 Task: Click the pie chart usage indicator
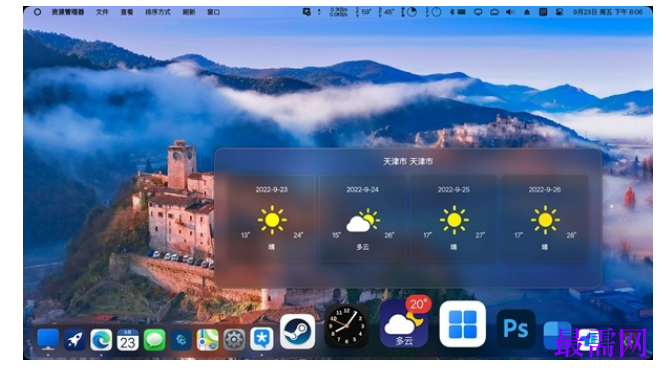coord(412,12)
